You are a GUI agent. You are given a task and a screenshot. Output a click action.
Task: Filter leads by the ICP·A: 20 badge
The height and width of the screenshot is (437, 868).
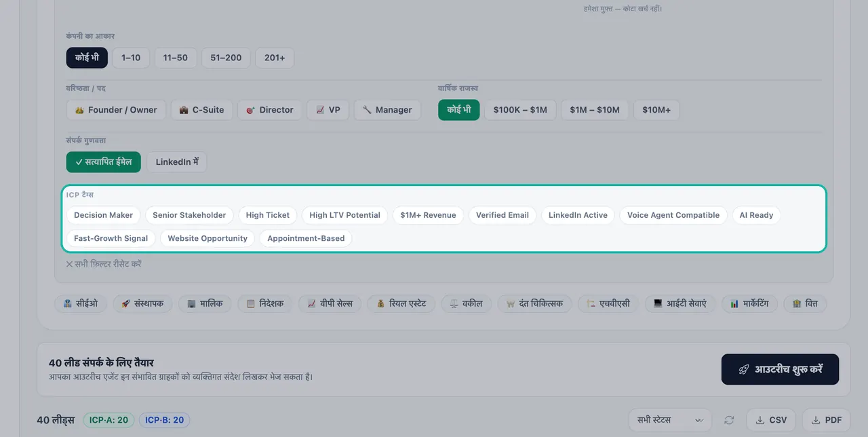tap(108, 420)
